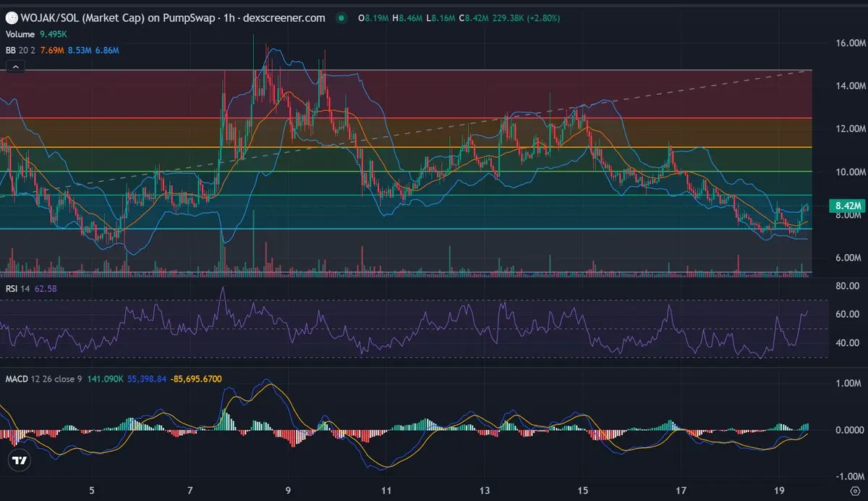Screen dimensions: 868x501
Task: Click the RSI 60.00 axis label
Action: [848, 314]
